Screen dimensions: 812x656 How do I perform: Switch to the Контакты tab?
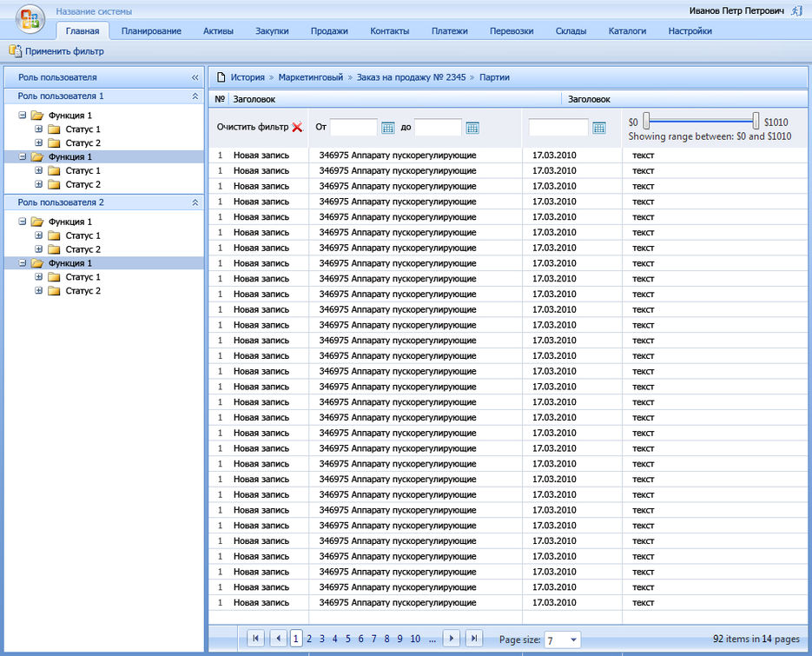pyautogui.click(x=389, y=30)
